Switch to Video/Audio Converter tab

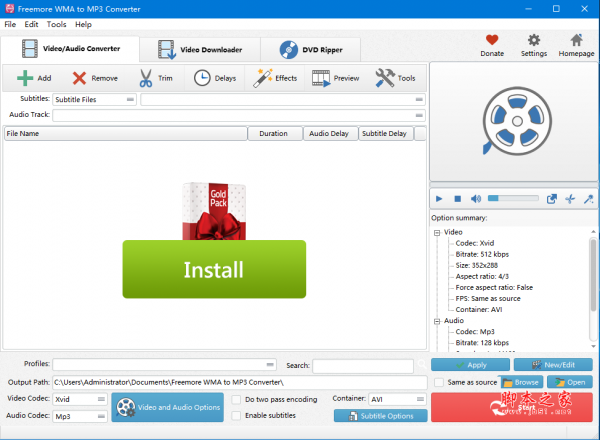70,49
